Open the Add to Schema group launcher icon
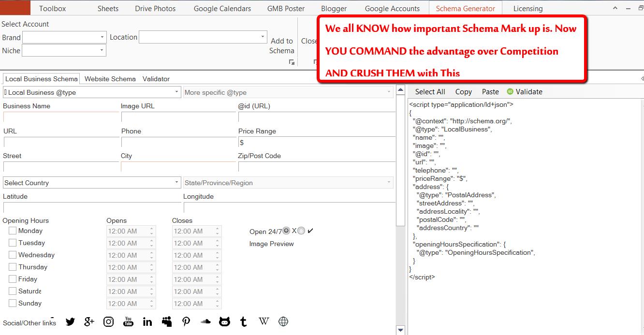Viewport: 644px width, 335px height. coord(292,62)
